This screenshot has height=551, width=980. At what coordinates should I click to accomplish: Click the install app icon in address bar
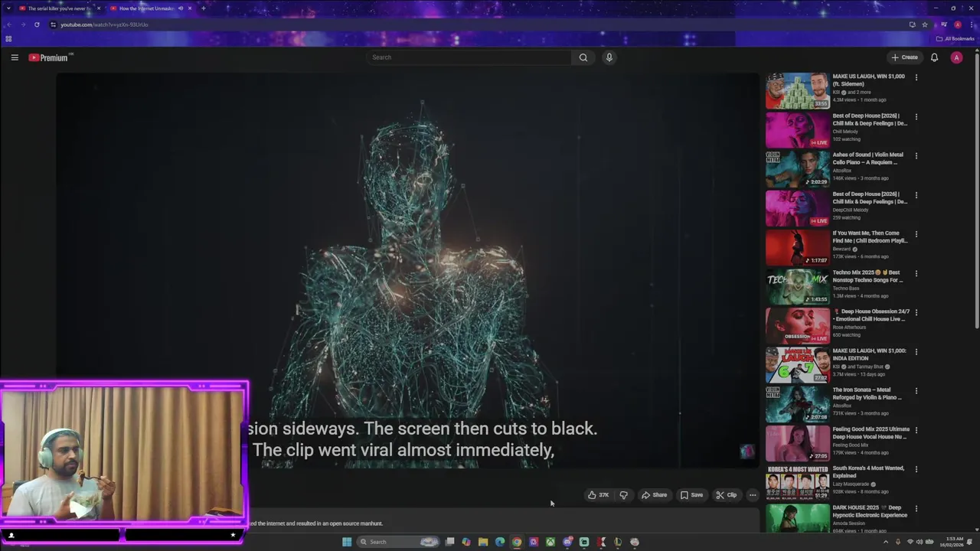point(912,24)
